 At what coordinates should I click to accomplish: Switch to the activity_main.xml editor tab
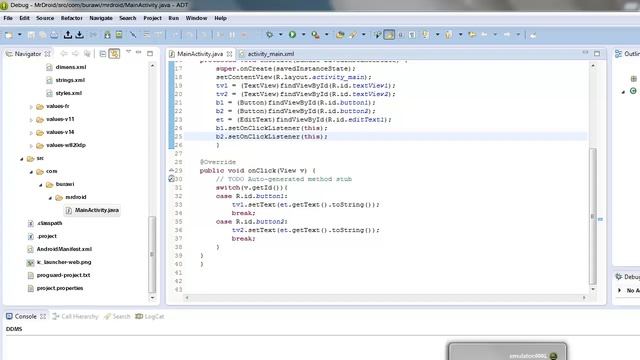tap(267, 54)
